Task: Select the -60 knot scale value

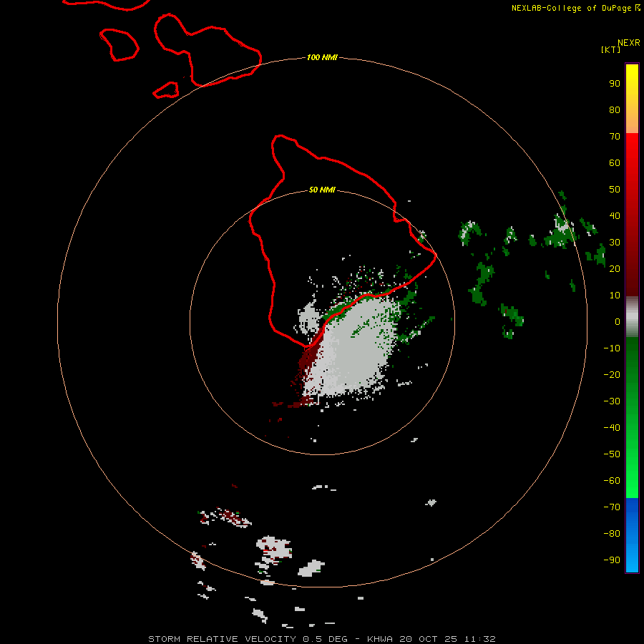Action: point(612,481)
